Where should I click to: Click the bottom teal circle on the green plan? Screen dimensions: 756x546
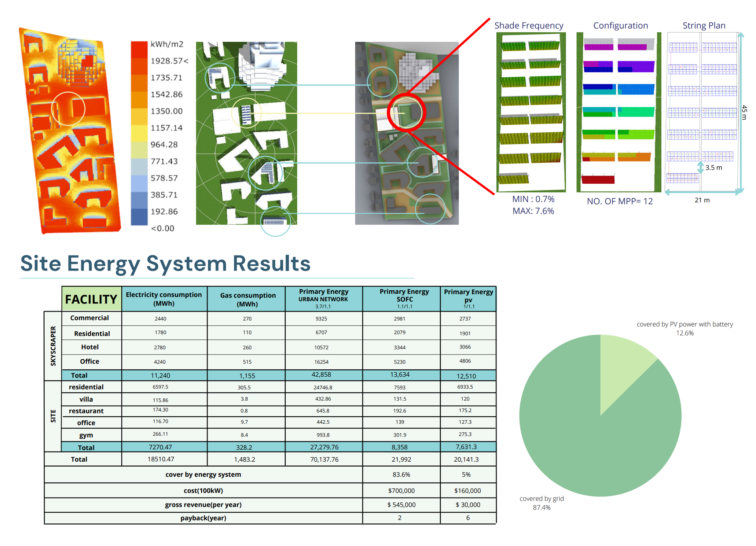[x=275, y=221]
